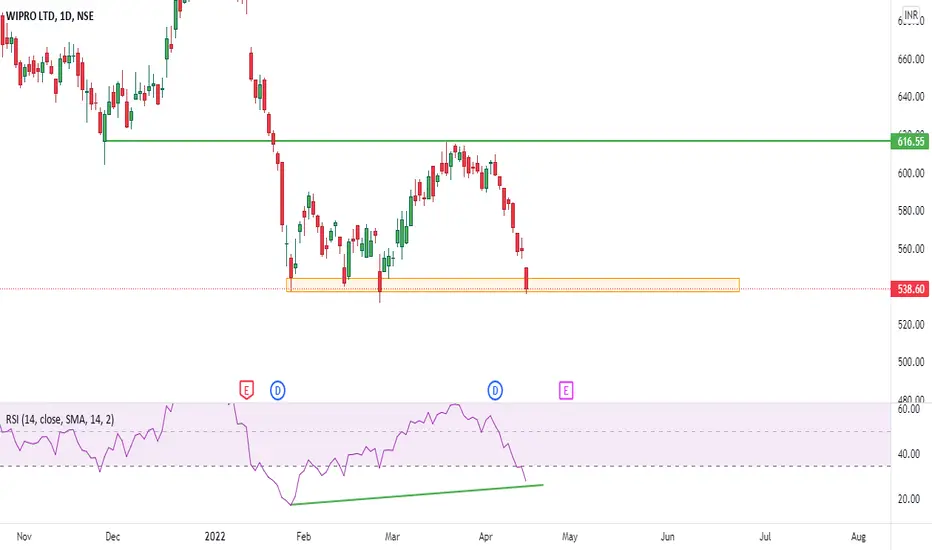Viewport: 932px width, 550px height.
Task: Select the green 616.55 price label
Action: [910, 142]
